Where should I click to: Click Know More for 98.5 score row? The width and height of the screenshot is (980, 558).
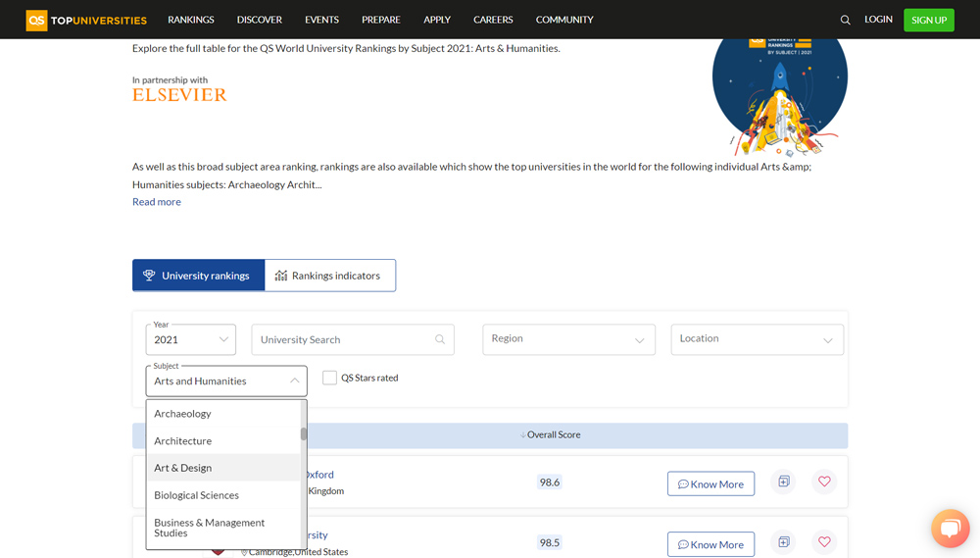tap(710, 544)
